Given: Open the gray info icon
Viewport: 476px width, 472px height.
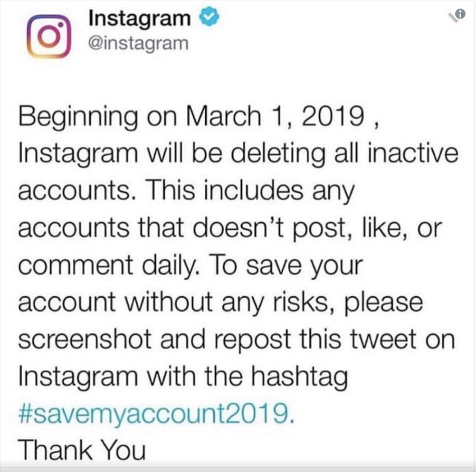Looking at the screenshot, I should 460,14.
